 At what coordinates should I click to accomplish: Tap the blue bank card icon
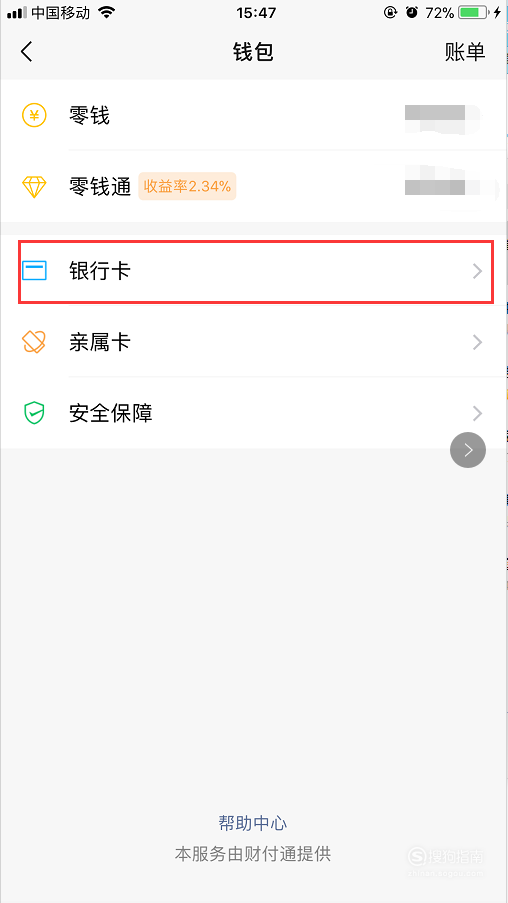[34, 271]
